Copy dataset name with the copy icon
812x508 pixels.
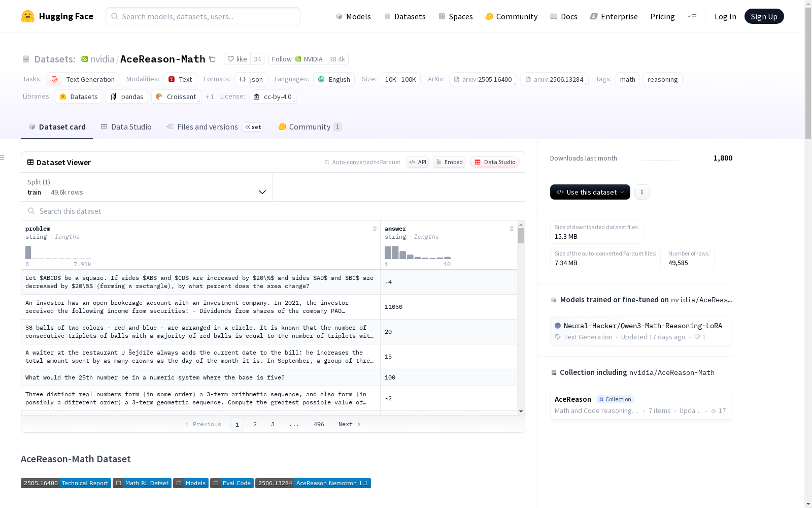(x=213, y=59)
